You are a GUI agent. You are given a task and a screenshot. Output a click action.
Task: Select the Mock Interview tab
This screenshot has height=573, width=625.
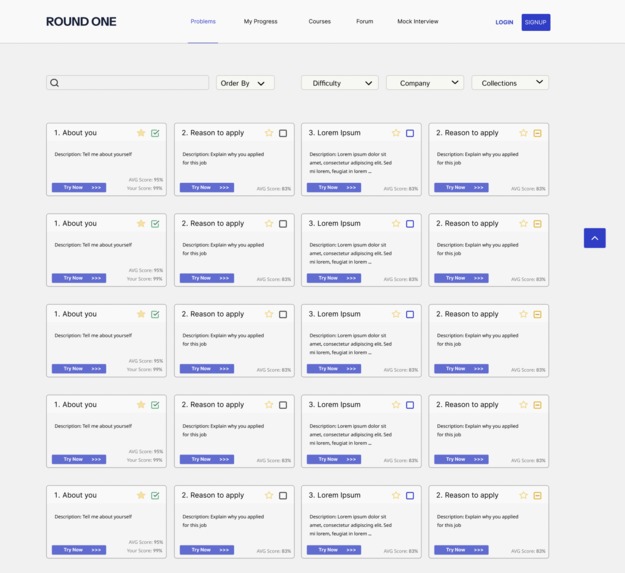point(418,22)
